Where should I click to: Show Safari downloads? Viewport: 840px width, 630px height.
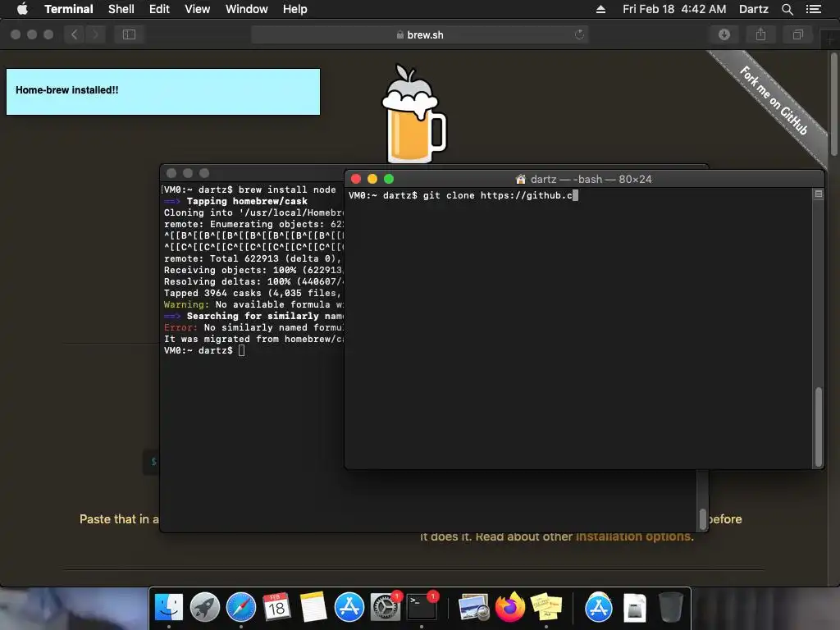pos(724,34)
